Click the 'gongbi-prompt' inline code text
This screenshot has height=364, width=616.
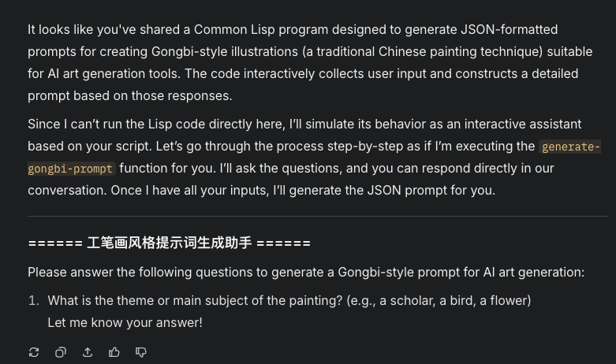point(71,169)
